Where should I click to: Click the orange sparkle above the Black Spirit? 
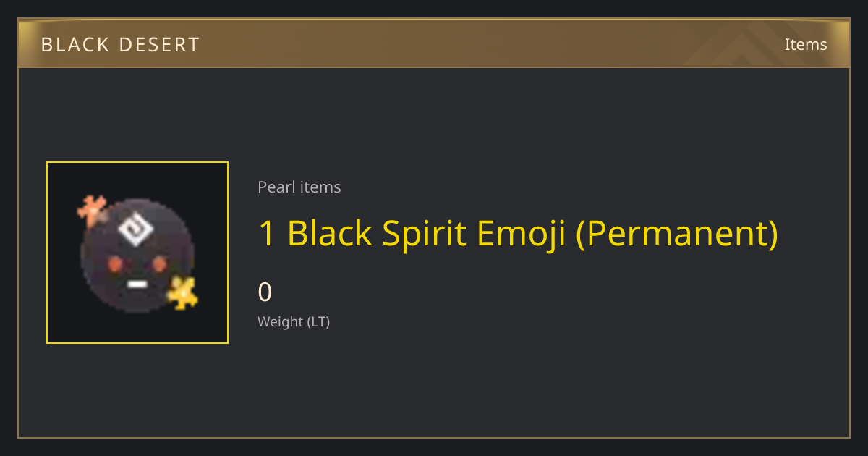point(93,209)
